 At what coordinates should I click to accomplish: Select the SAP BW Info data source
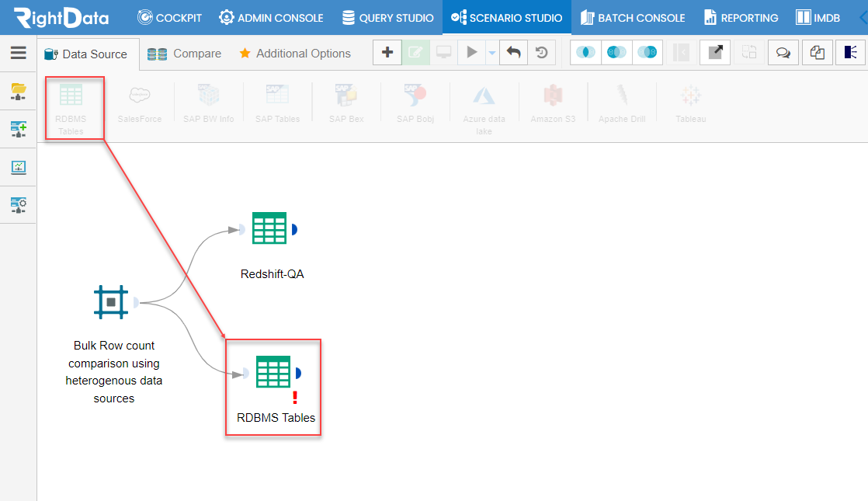(209, 104)
